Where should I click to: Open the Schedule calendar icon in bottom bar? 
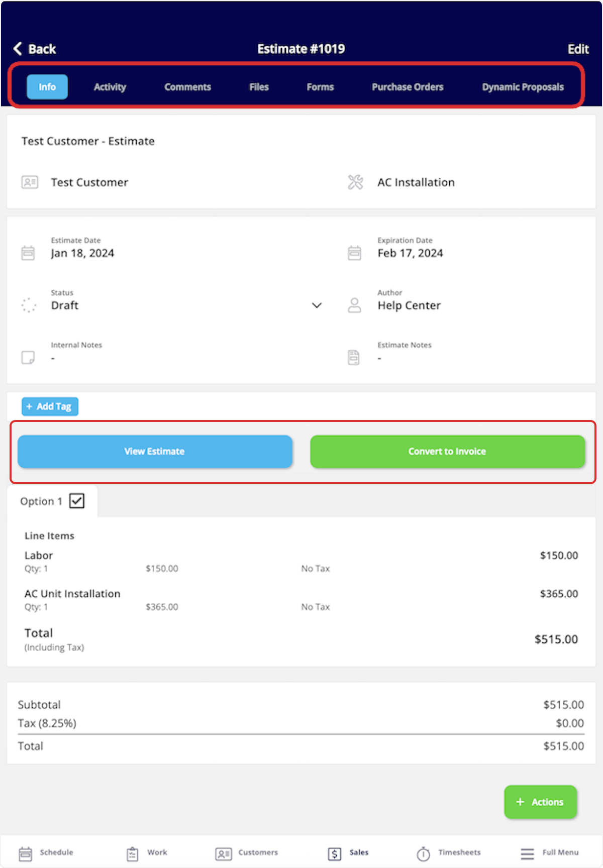pyautogui.click(x=25, y=853)
